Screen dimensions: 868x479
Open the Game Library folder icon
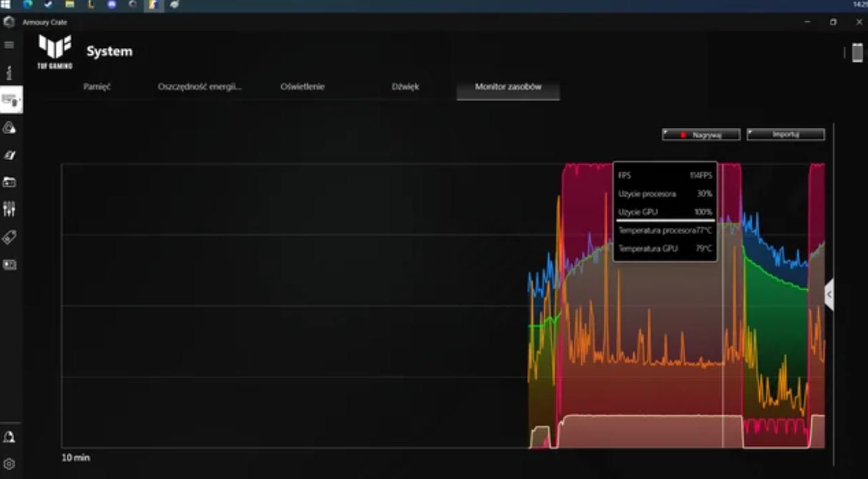(x=9, y=182)
